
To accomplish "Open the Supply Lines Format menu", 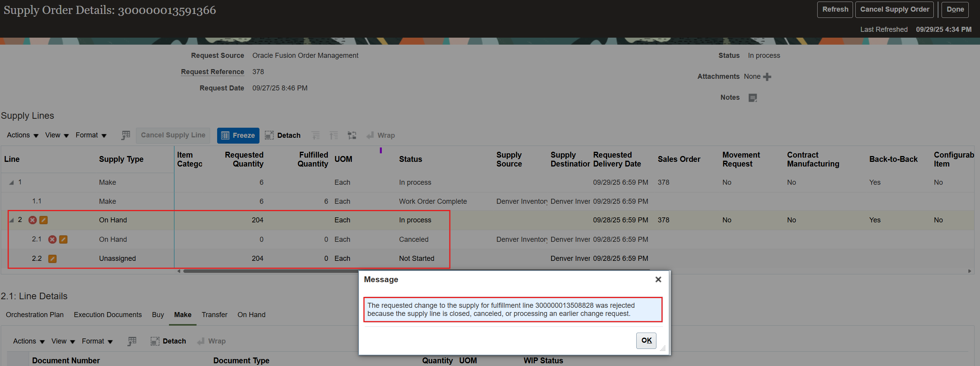I will point(91,135).
